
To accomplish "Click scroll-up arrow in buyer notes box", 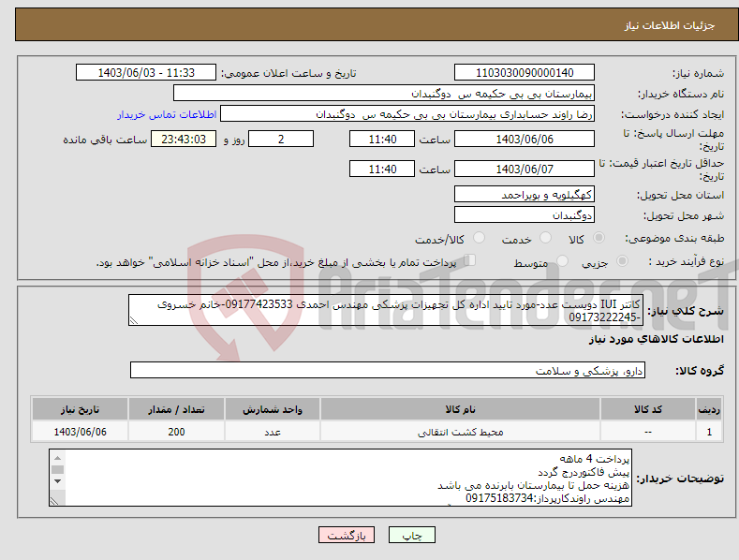I will [57, 458].
